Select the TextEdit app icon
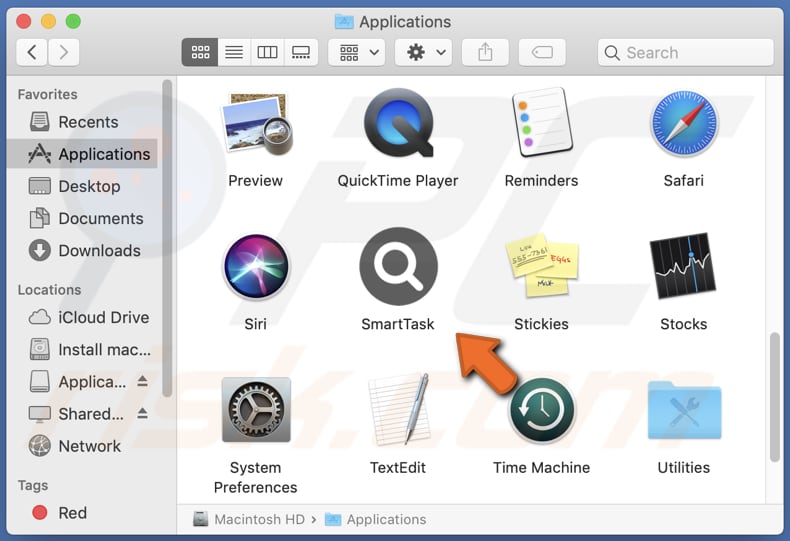 tap(399, 410)
